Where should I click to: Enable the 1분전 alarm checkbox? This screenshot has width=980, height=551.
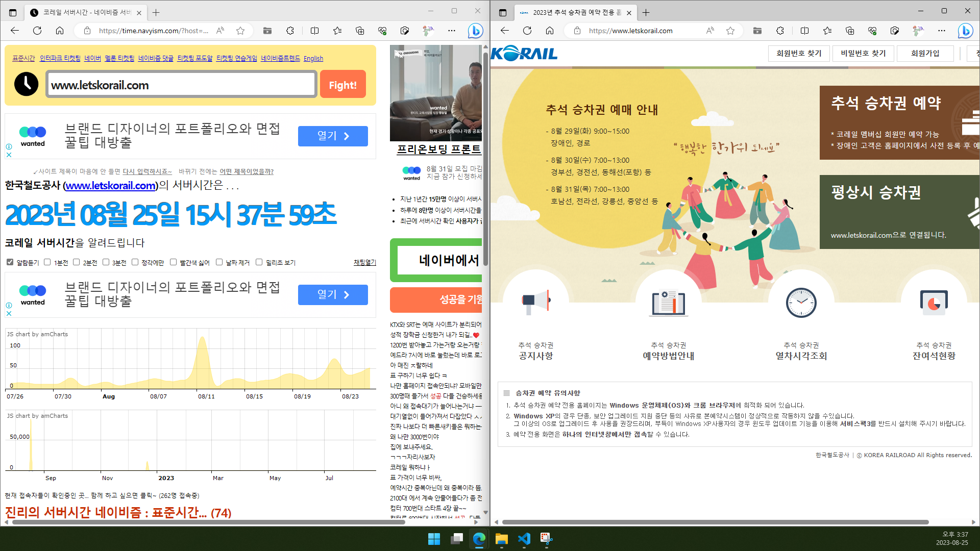[47, 262]
